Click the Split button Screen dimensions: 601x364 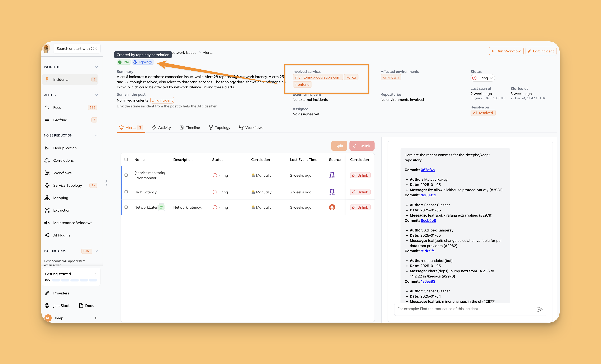(339, 146)
